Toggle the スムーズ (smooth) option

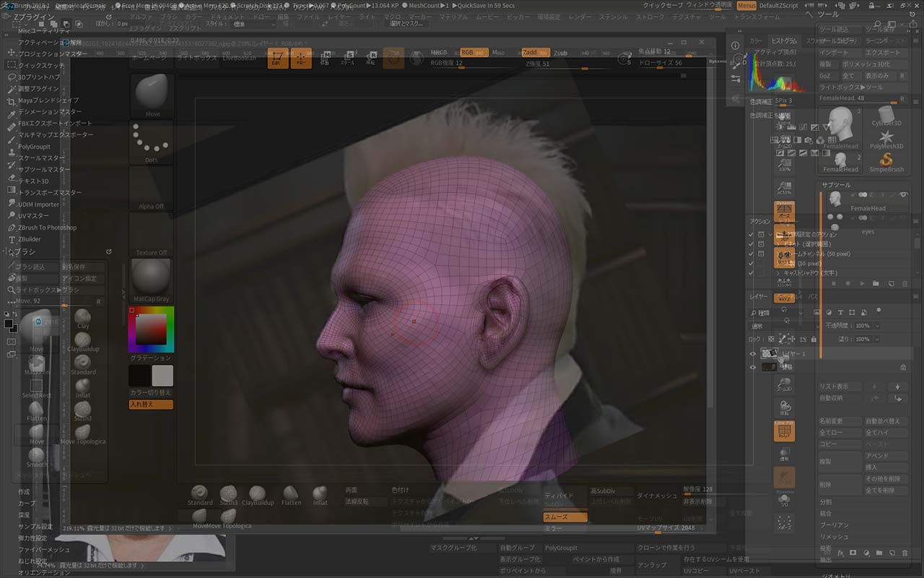(x=565, y=517)
